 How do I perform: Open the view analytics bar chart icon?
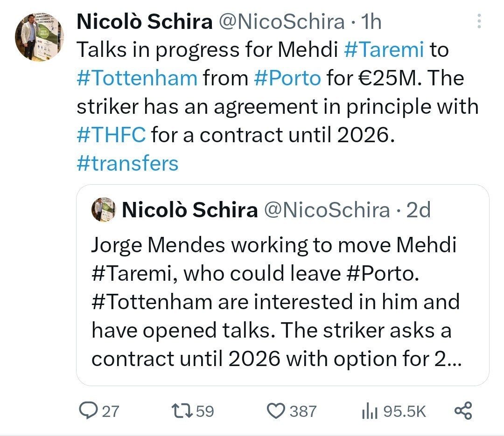click(370, 411)
